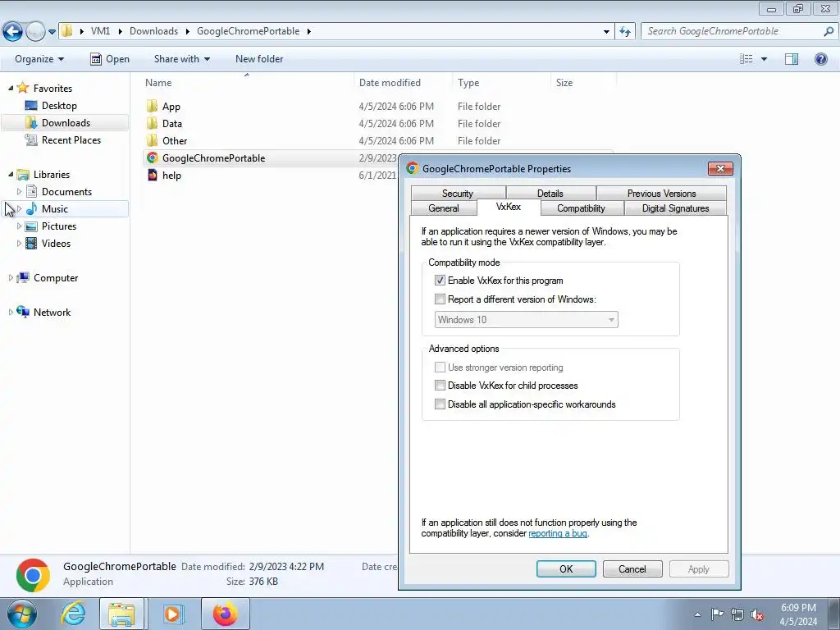Toggle the preview pane icon
Screen dimensions: 840x630
[x=792, y=59]
